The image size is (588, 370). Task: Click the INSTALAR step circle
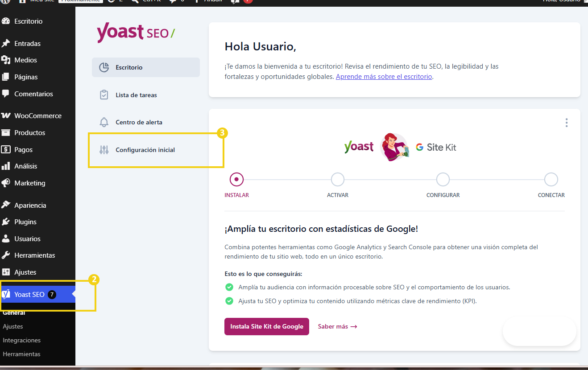coord(236,180)
